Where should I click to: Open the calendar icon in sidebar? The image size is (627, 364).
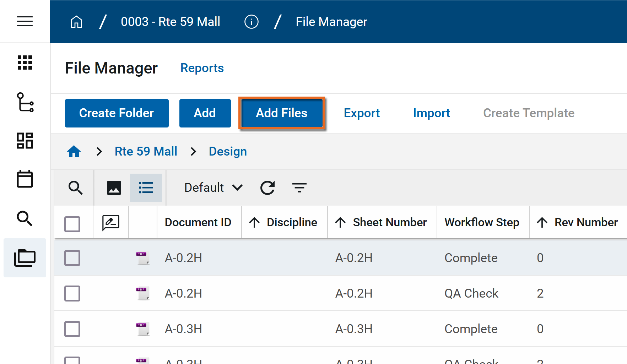(x=25, y=179)
